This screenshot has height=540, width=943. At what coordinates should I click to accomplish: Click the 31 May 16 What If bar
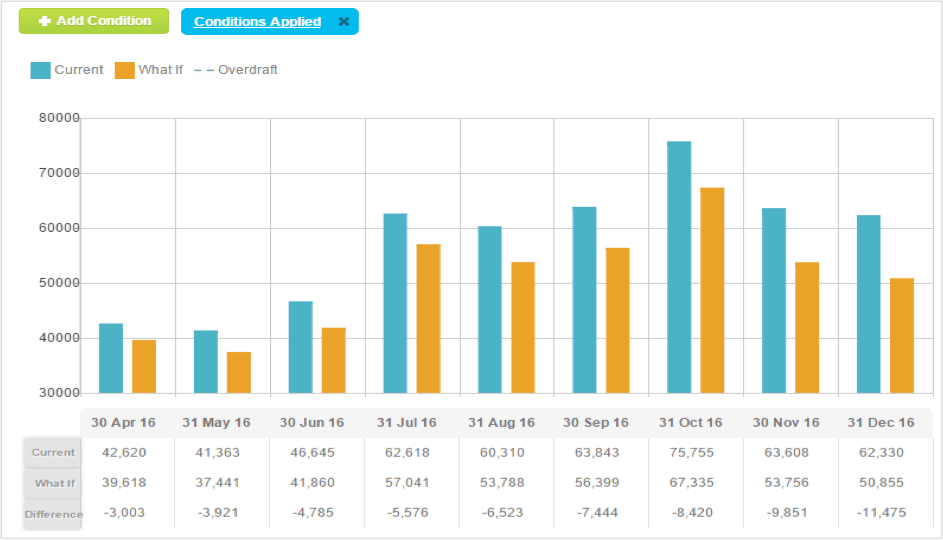pyautogui.click(x=239, y=372)
